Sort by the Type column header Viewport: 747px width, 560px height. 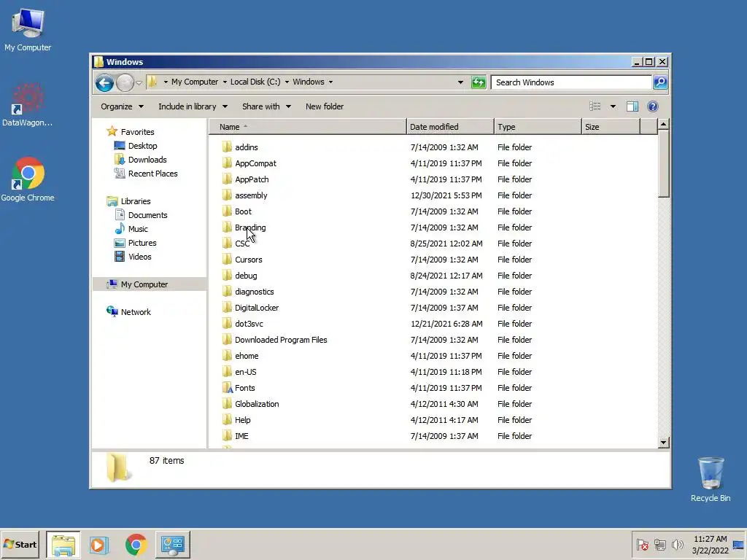[538, 127]
